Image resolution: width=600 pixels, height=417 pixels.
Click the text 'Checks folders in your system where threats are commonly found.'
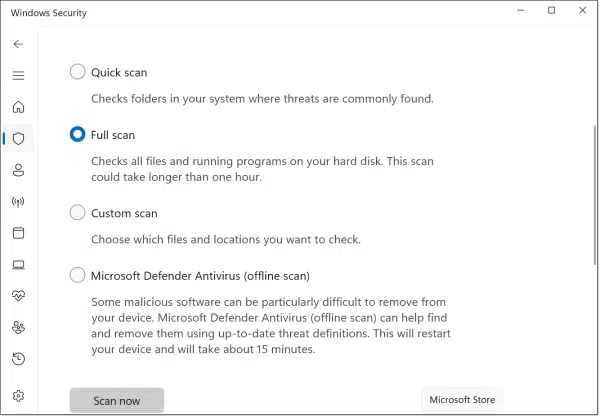(262, 99)
